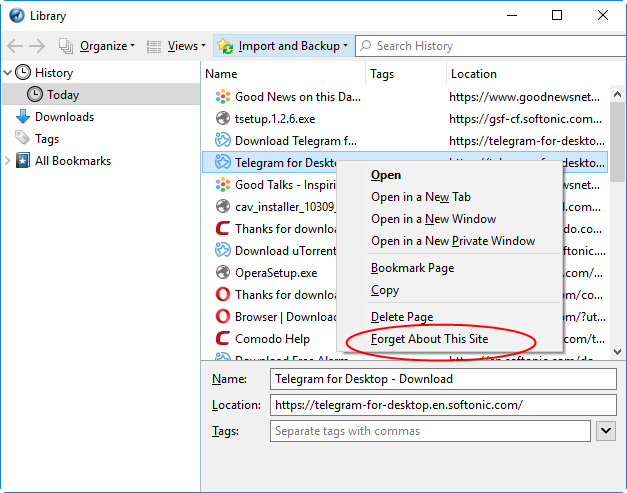Click the globe icon beside tsetup.1.2.6.exe
Viewport: 627px width, 493px height.
pos(223,119)
